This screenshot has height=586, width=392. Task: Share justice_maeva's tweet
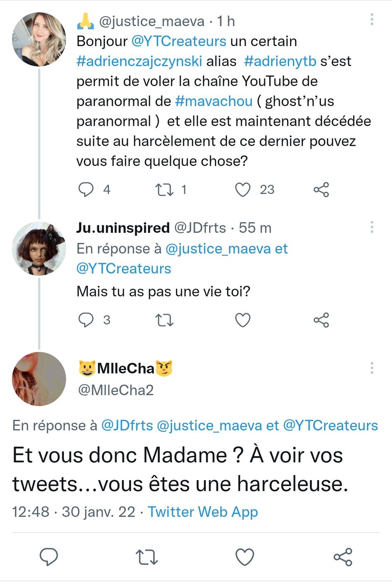[x=321, y=190]
